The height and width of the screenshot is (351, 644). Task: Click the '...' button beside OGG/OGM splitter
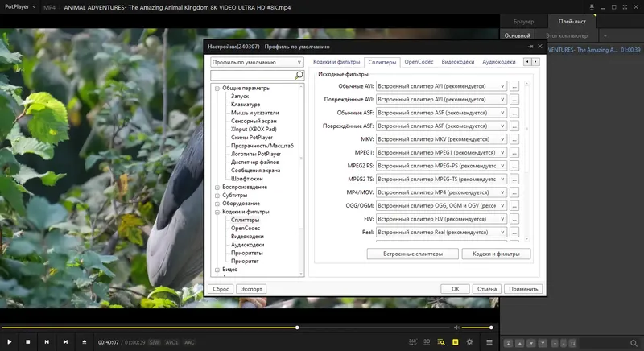coord(514,205)
